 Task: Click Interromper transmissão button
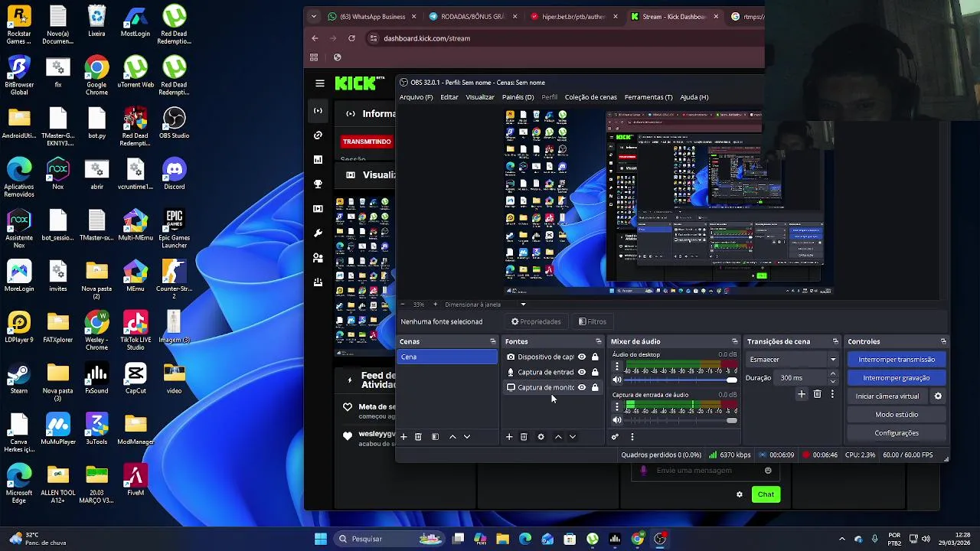click(897, 360)
